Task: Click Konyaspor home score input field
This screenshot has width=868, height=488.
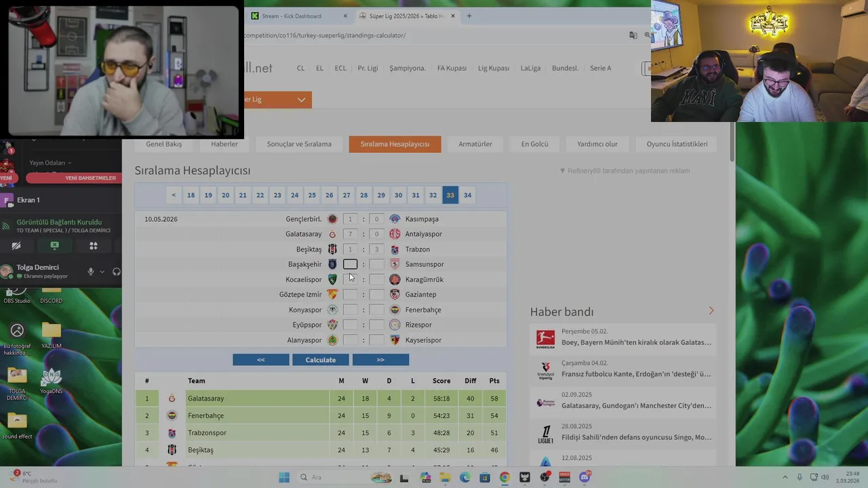Action: (350, 310)
